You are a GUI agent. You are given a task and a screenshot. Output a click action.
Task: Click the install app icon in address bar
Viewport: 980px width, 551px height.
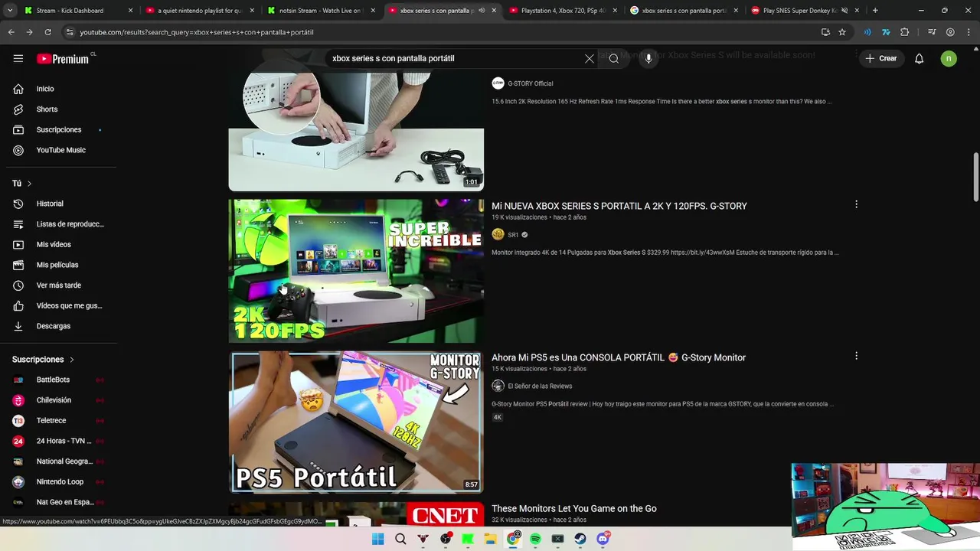[825, 32]
